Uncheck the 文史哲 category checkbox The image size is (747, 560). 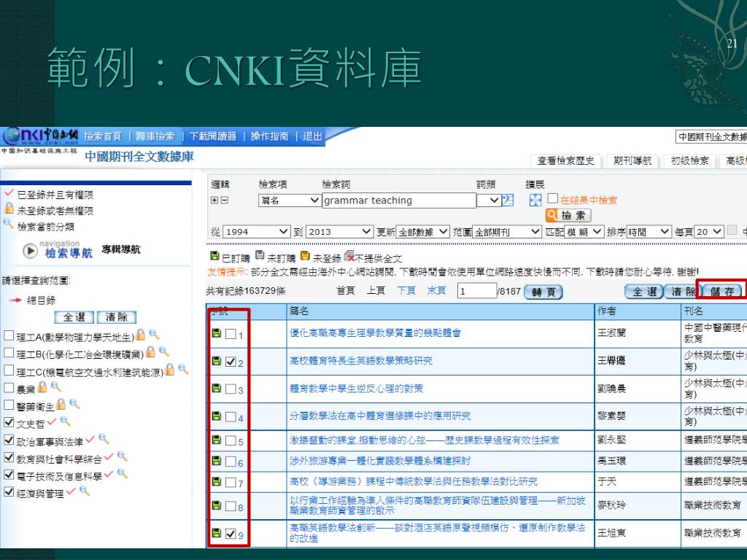pyautogui.click(x=9, y=422)
